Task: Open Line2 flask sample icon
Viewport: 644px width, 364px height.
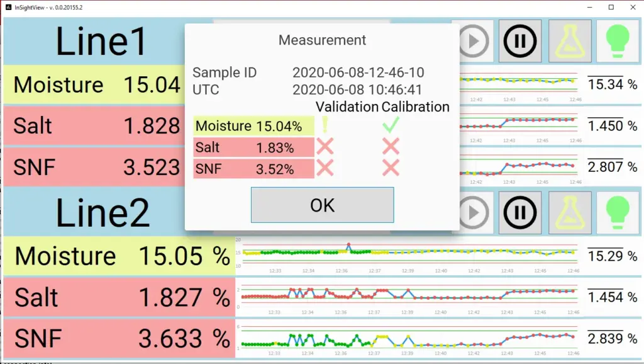Action: point(570,213)
